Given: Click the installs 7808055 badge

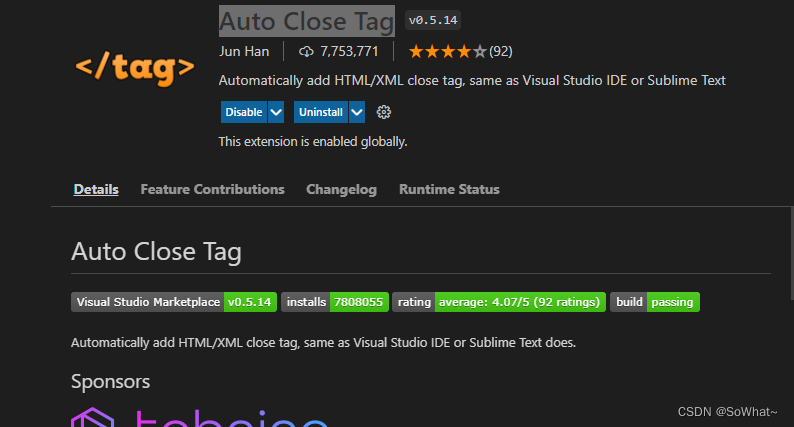Looking at the screenshot, I should click(x=334, y=302).
